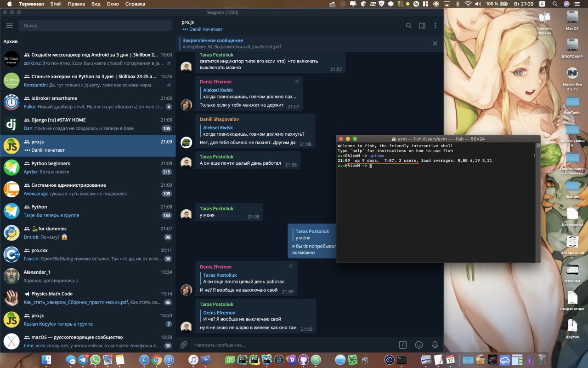
Task: Launch Google Chrome from the Dock
Action: click(157, 360)
